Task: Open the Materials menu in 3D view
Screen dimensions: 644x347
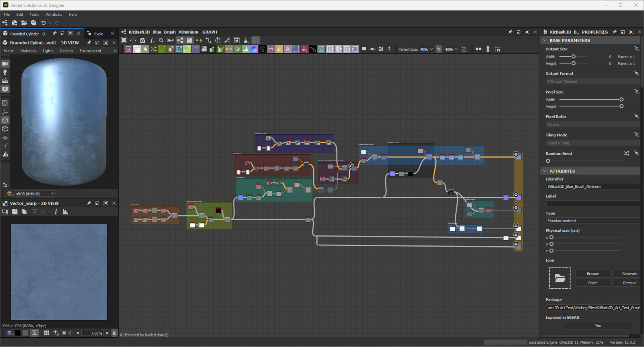Action: point(28,51)
